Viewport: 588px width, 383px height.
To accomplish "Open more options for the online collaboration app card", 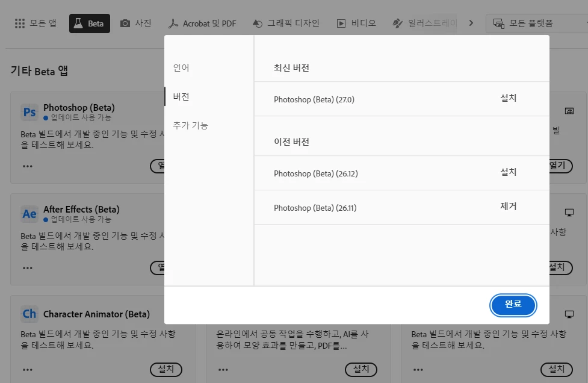I will [223, 370].
